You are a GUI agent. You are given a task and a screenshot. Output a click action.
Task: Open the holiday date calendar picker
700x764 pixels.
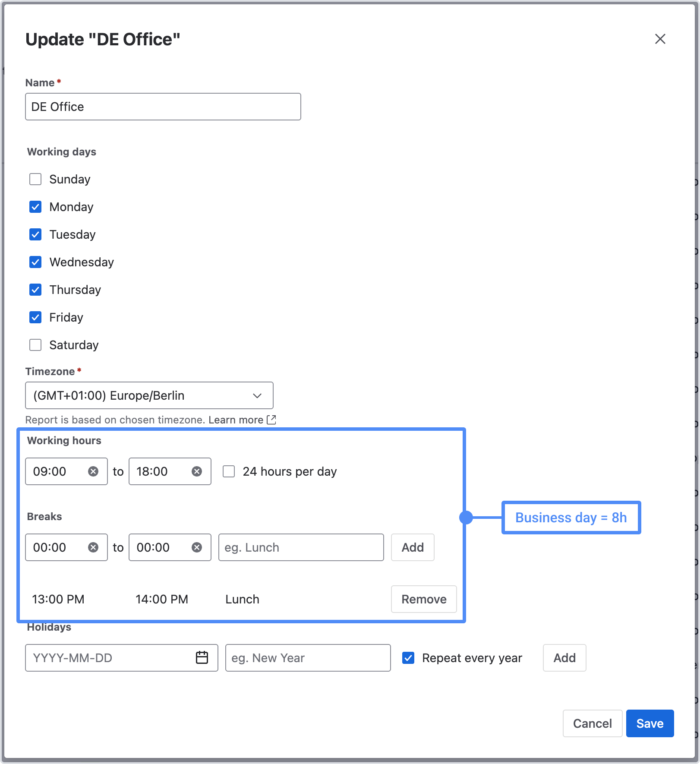tap(202, 657)
